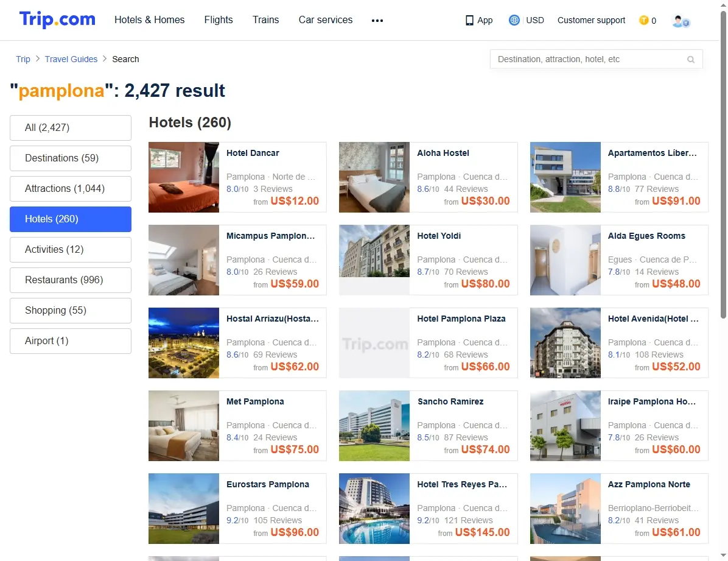Open Met Pamplona room photo
The image size is (728, 561).
click(184, 426)
